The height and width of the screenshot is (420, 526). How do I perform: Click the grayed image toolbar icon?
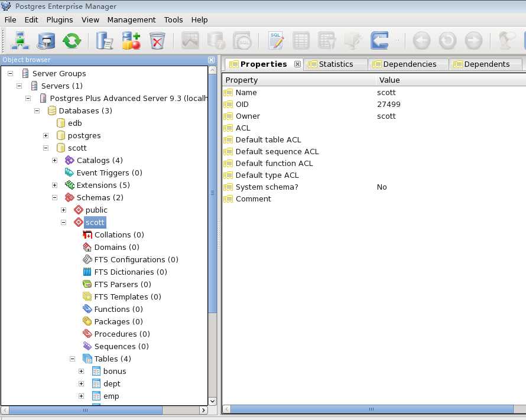(x=190, y=41)
